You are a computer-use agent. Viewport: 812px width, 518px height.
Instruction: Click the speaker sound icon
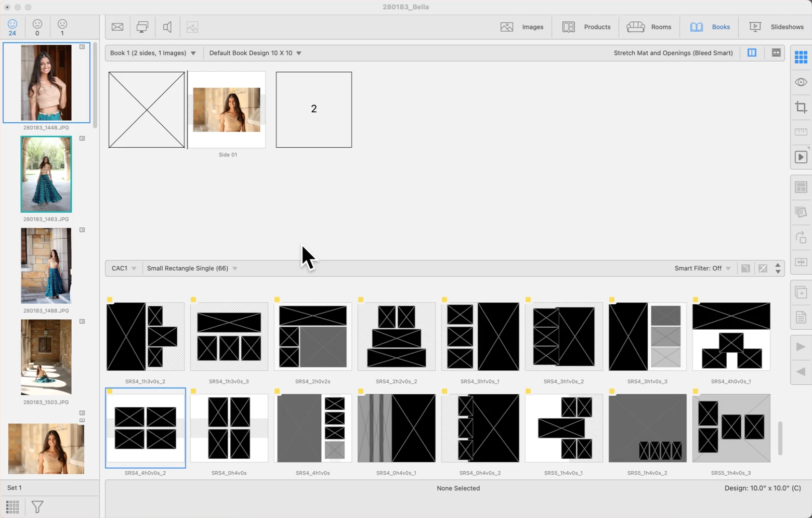click(x=167, y=27)
